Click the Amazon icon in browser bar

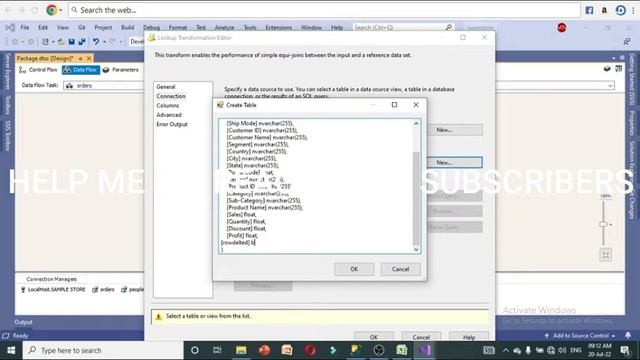pyautogui.click(x=604, y=10)
